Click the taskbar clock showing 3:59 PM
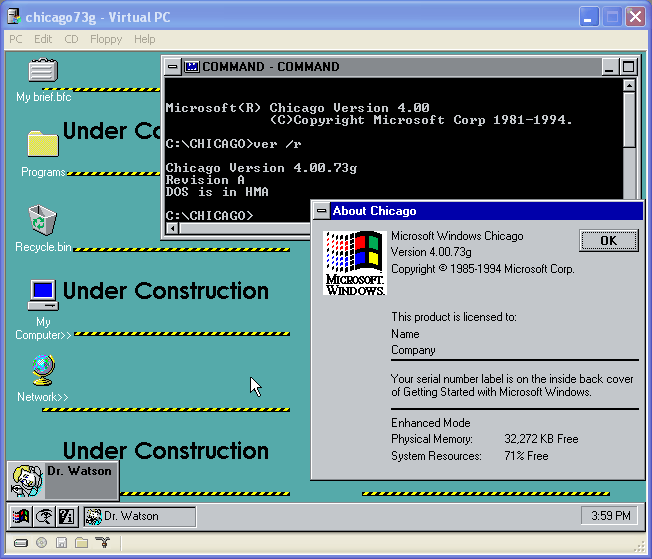652x559 pixels. (610, 516)
